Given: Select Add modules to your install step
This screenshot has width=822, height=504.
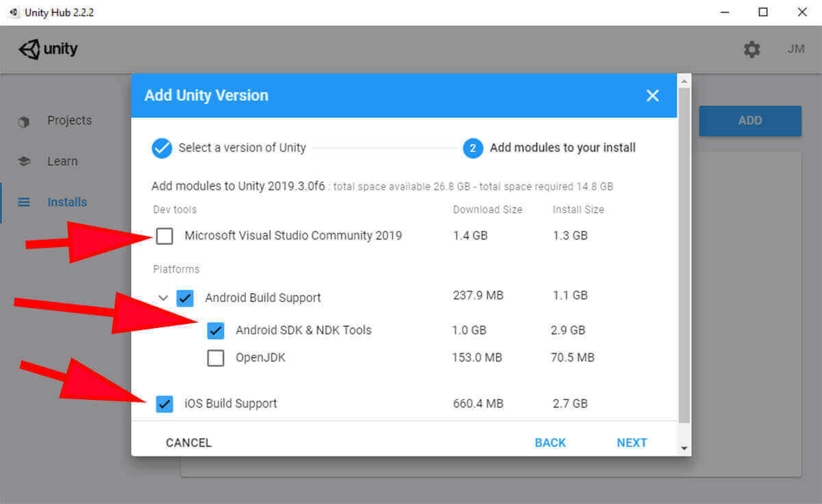Looking at the screenshot, I should (562, 148).
